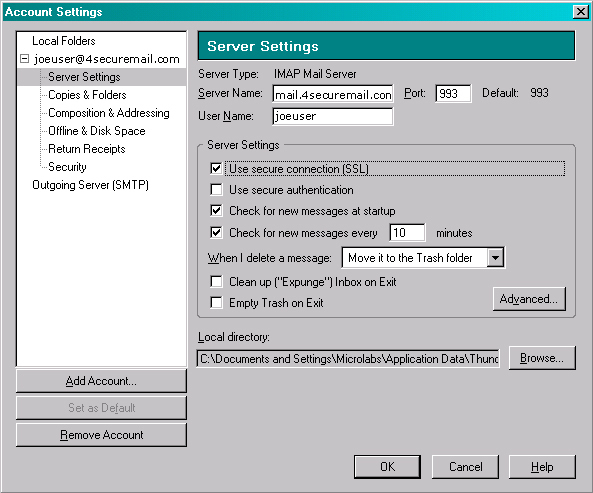This screenshot has width=593, height=493.
Task: Click the Default port 993 value
Action: tap(539, 93)
